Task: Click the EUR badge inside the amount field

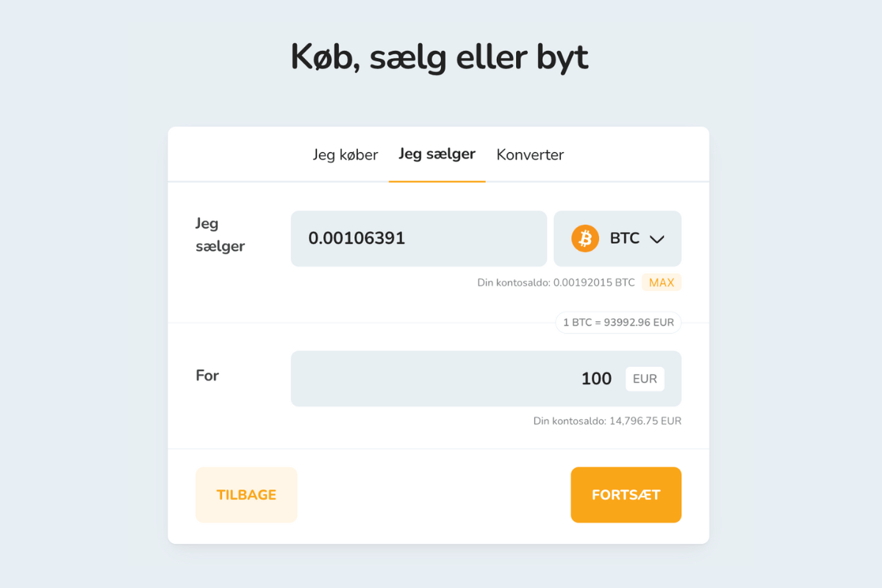Action: tap(645, 379)
